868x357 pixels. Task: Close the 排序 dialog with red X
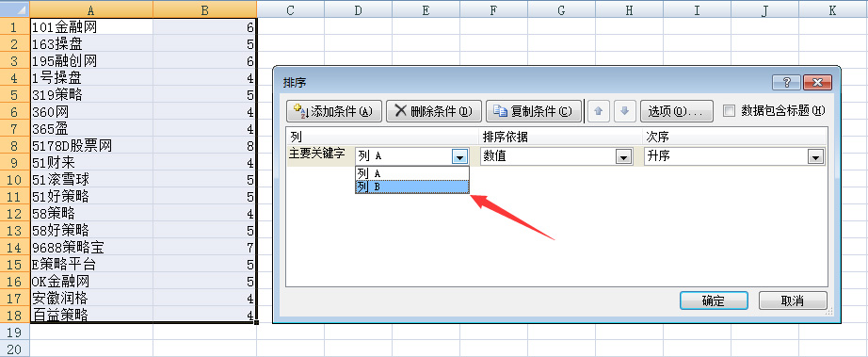[x=817, y=83]
